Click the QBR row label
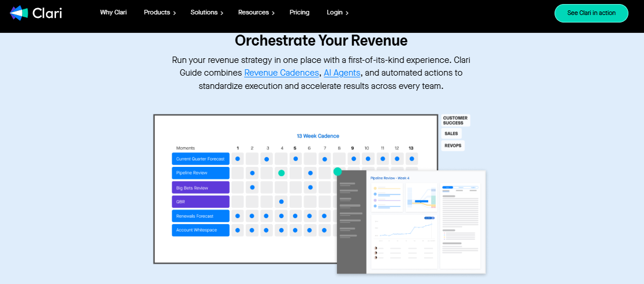644x284 pixels. pos(200,201)
